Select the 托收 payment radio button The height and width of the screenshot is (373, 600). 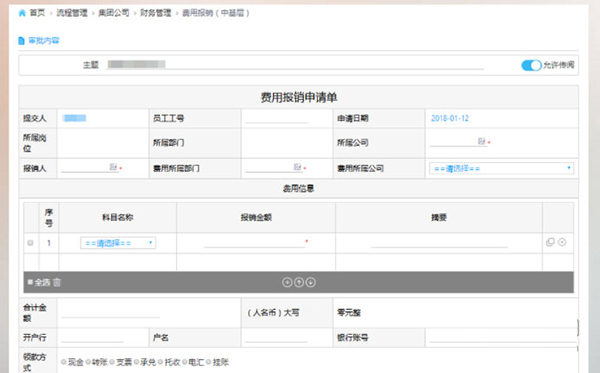tap(160, 362)
